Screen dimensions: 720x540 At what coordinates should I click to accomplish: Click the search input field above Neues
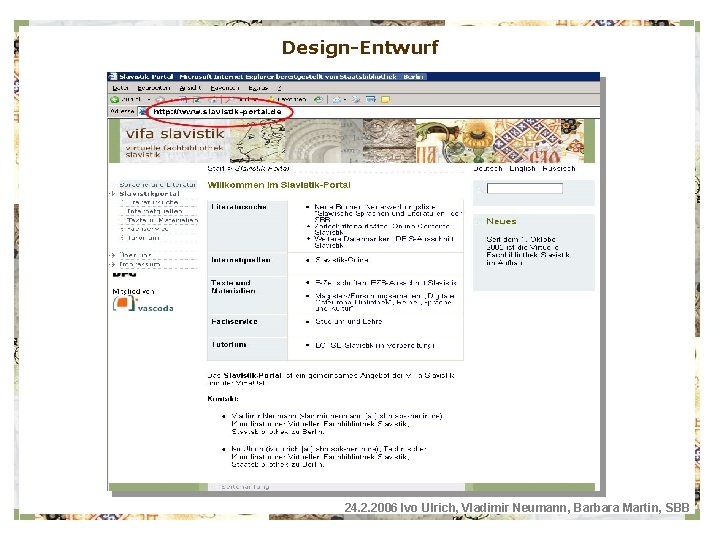[x=525, y=188]
